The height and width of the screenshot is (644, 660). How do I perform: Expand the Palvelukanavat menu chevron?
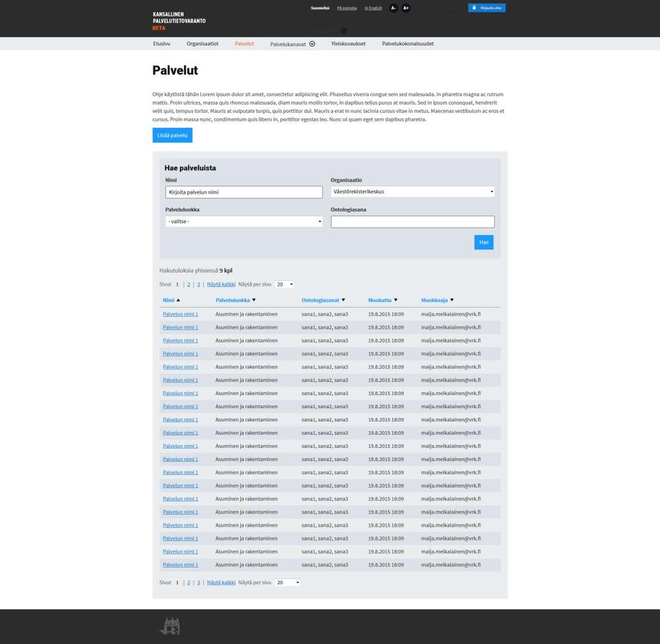(x=313, y=44)
